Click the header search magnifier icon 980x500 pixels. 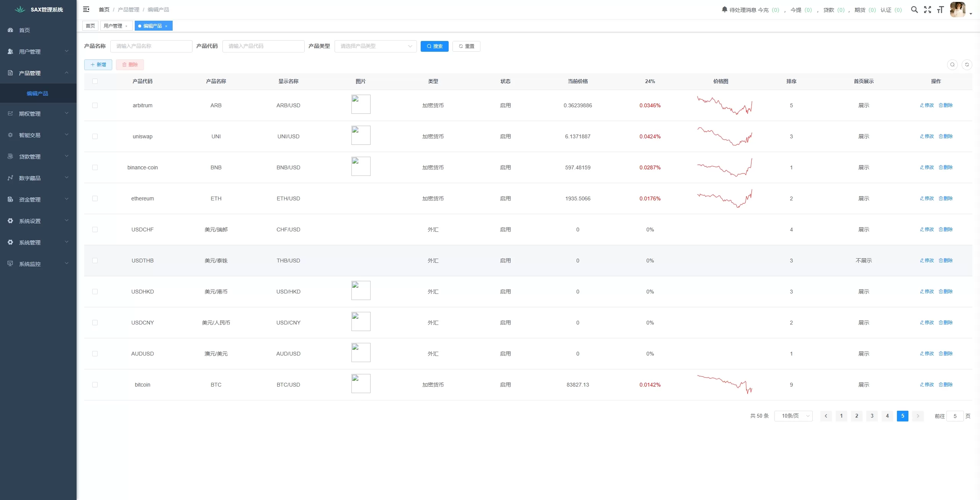pos(914,10)
